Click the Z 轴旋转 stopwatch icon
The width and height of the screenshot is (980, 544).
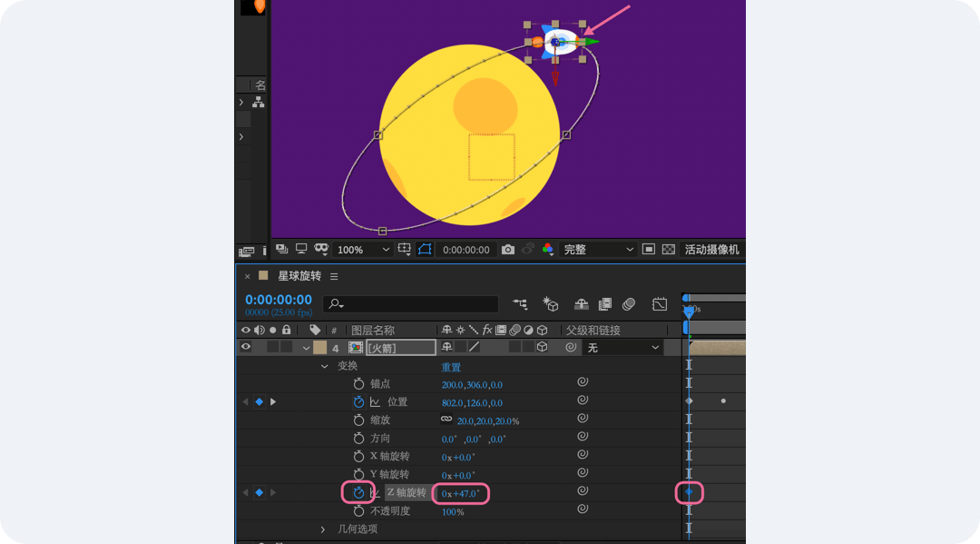tap(358, 492)
